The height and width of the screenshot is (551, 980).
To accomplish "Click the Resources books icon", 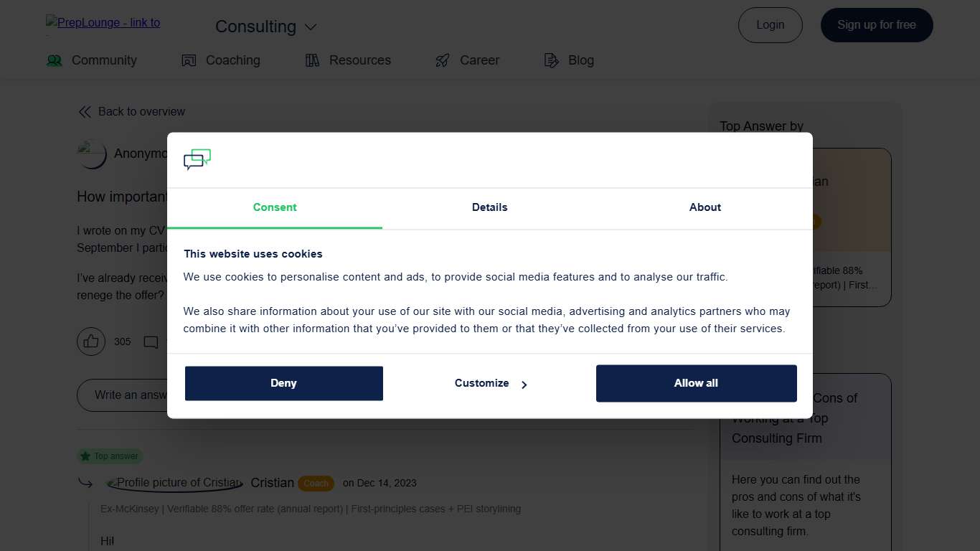I will click(312, 60).
